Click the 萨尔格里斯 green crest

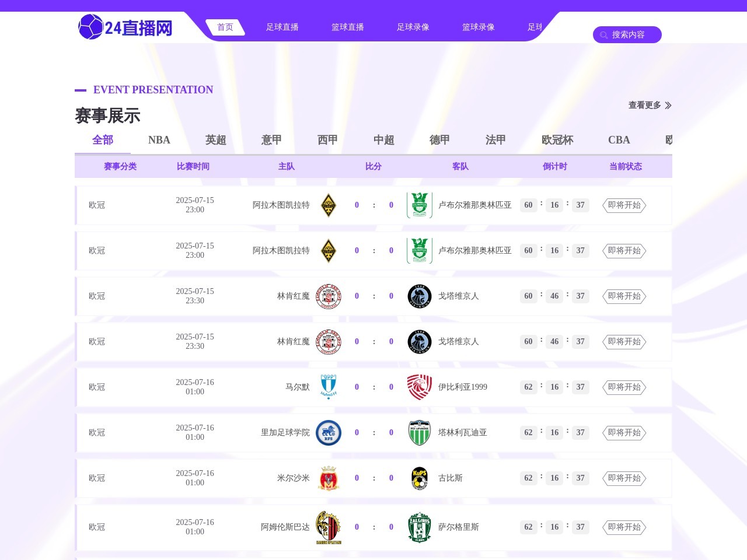[x=419, y=527]
